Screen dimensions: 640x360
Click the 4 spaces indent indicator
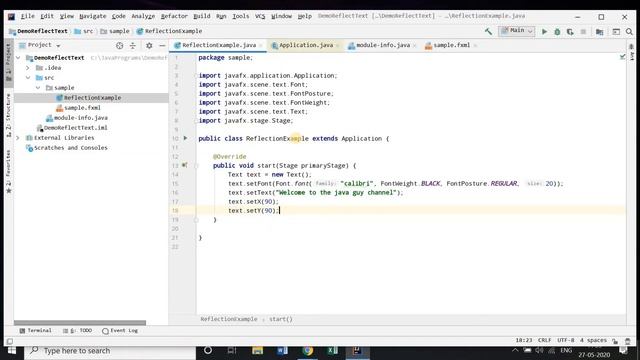593,340
